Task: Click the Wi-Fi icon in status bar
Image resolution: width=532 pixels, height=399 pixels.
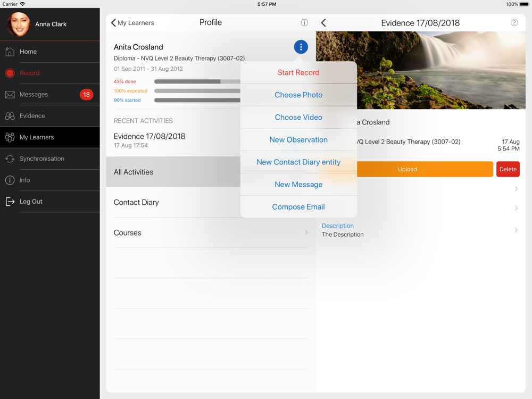Action: (22, 4)
